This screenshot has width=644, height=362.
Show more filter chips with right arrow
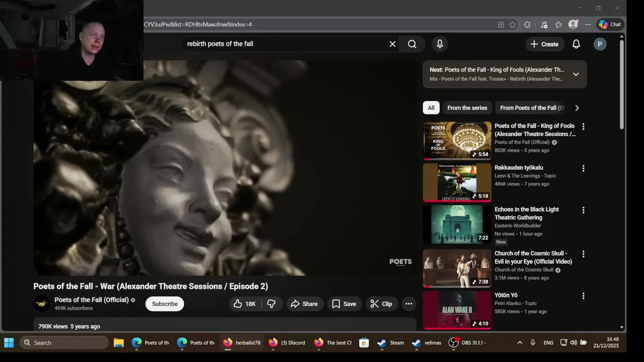pyautogui.click(x=577, y=108)
